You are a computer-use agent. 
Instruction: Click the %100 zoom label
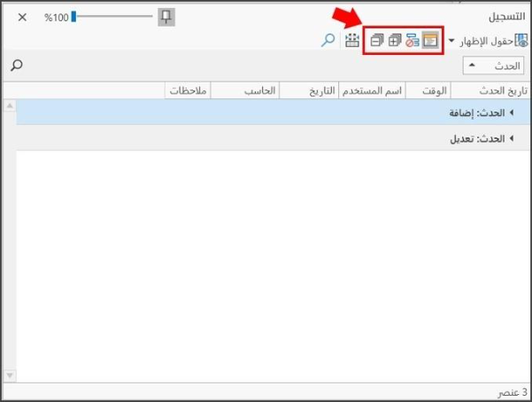(x=57, y=18)
